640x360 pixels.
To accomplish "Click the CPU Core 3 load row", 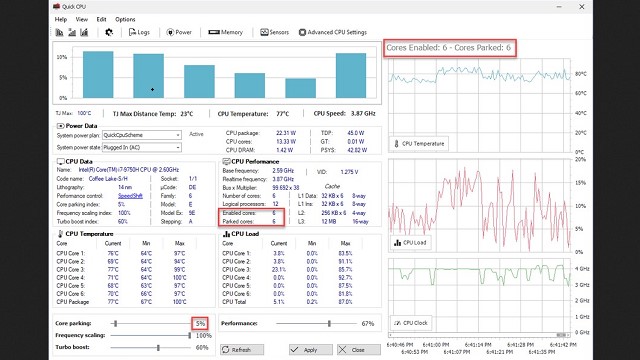I will (287, 269).
